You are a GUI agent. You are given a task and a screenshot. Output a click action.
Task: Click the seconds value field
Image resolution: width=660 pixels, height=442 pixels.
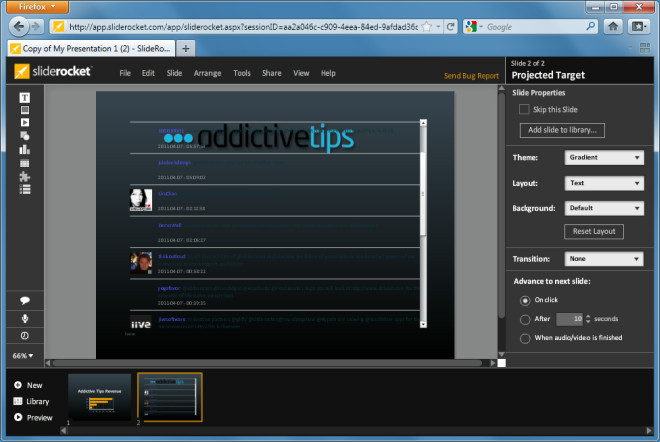coord(570,319)
